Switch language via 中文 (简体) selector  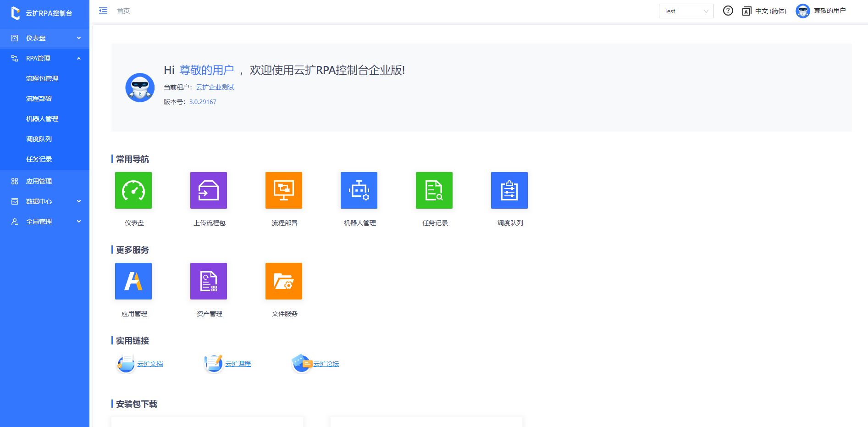point(764,11)
